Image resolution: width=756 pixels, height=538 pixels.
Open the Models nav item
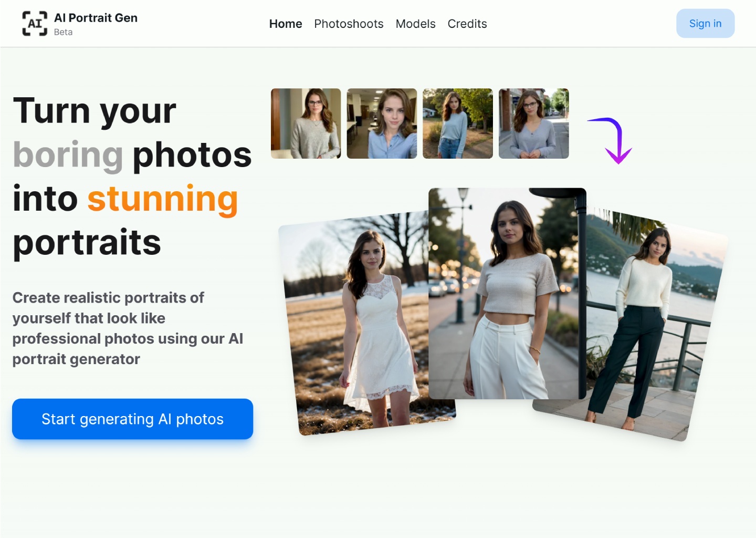415,24
